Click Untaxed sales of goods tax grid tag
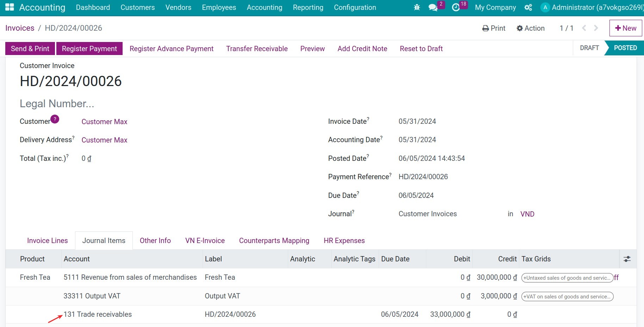 (x=567, y=278)
